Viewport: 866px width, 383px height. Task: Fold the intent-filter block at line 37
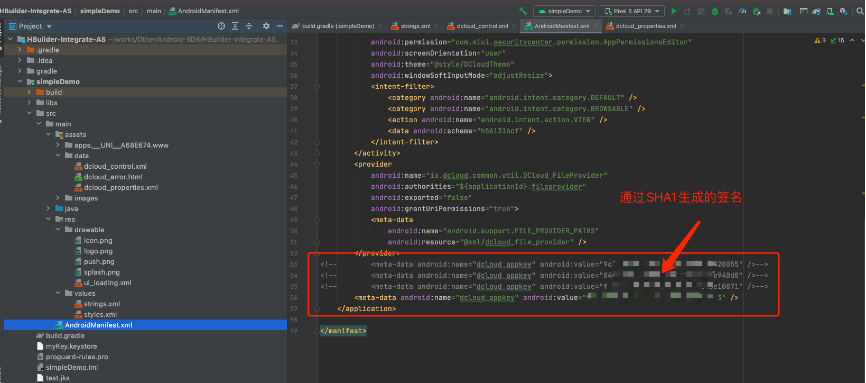(316, 87)
